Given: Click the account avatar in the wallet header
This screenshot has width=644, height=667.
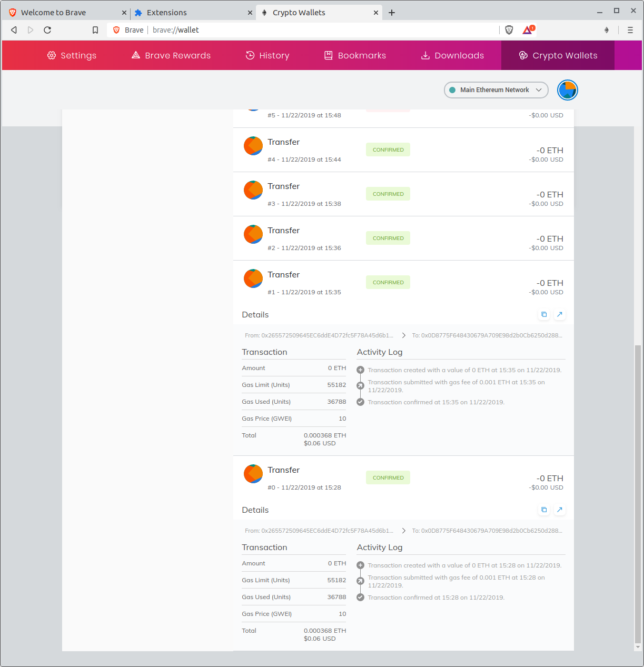Looking at the screenshot, I should pos(568,90).
